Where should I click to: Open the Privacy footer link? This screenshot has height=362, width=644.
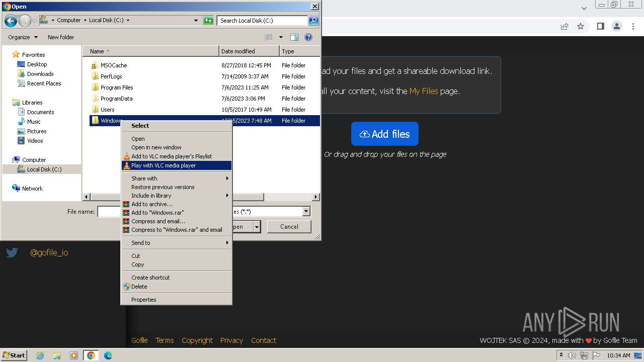coord(231,340)
